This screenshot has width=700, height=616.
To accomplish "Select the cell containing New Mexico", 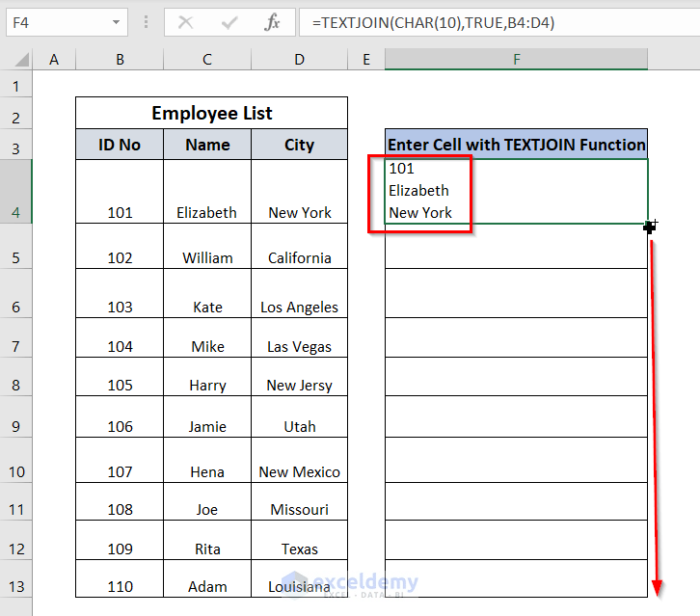I will [299, 460].
